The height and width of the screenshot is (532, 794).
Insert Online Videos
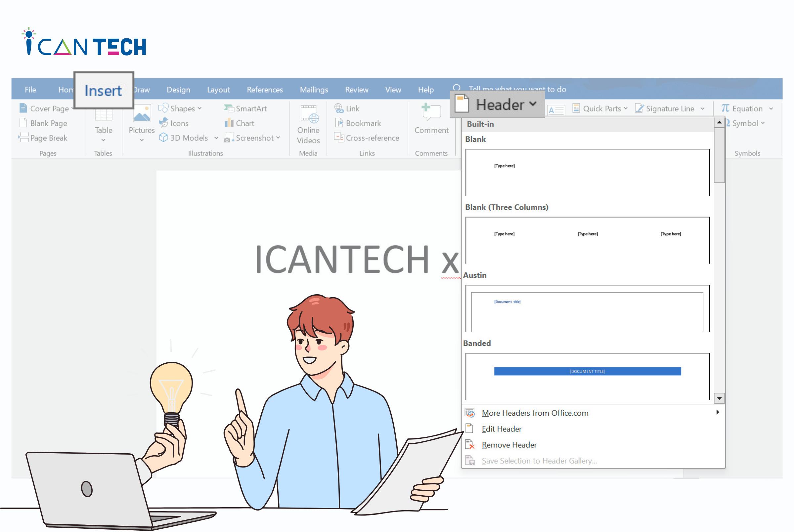308,125
